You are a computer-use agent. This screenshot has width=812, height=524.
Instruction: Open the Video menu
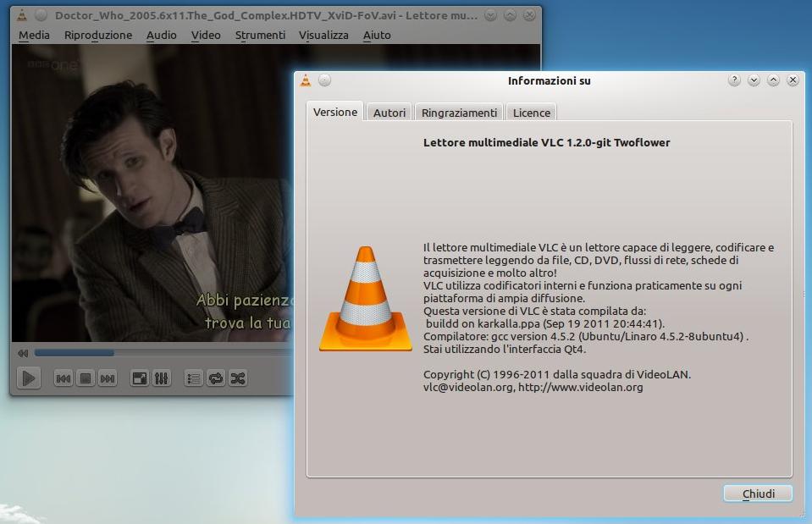pyautogui.click(x=206, y=36)
